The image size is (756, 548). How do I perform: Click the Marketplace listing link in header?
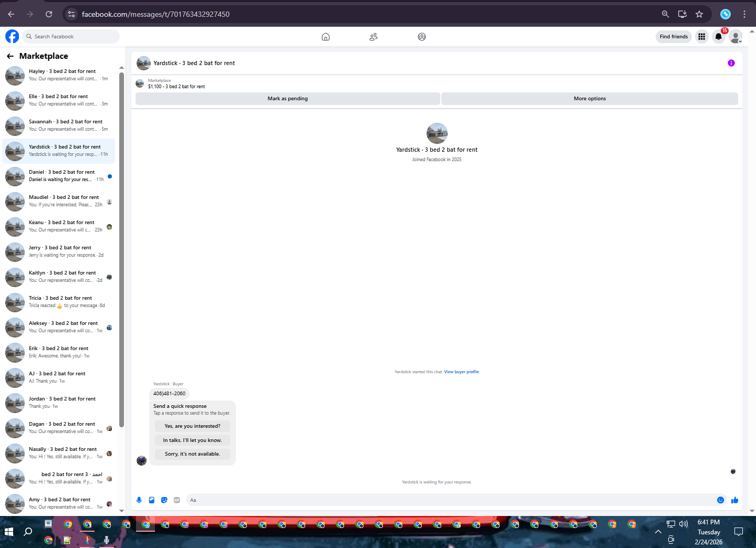coord(177,87)
